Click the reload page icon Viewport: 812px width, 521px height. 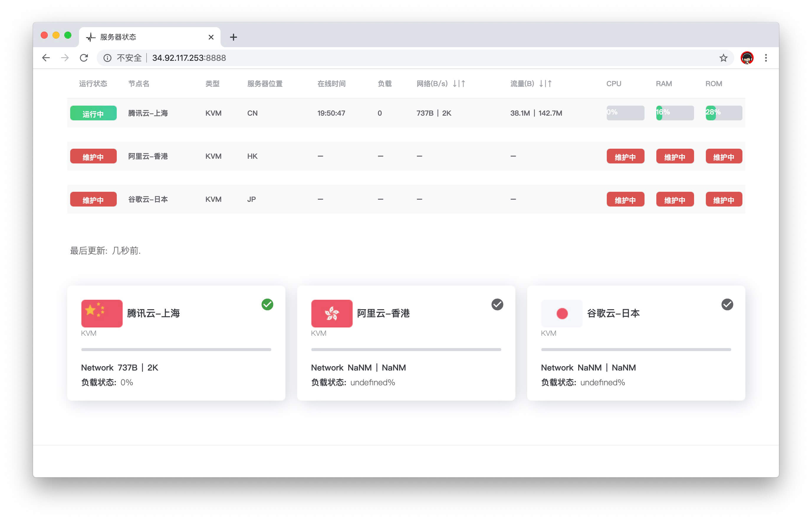tap(84, 58)
